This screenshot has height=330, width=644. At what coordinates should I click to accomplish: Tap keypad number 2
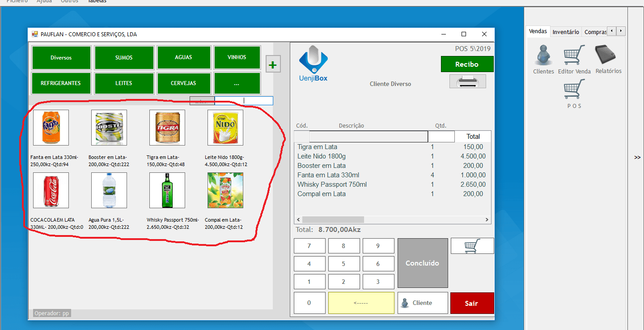click(343, 282)
